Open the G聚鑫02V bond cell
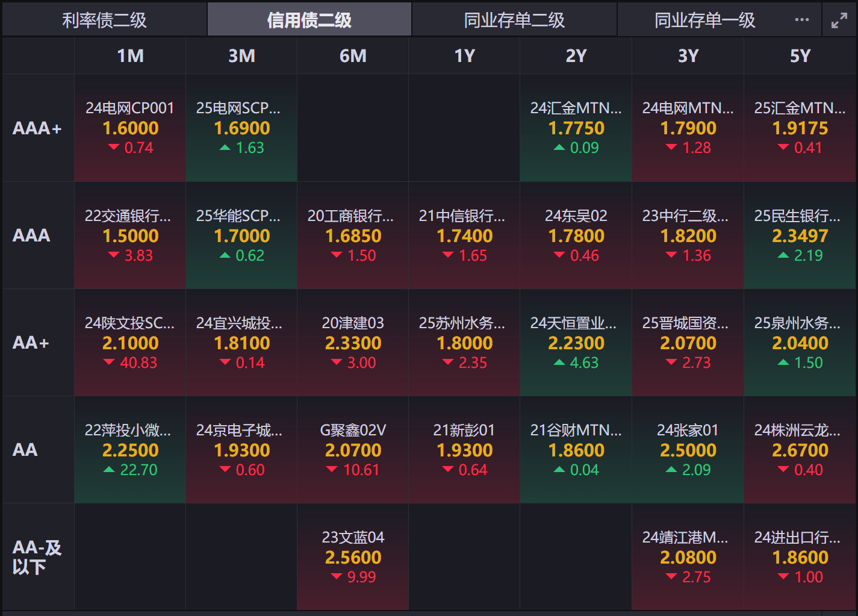 coord(353,450)
